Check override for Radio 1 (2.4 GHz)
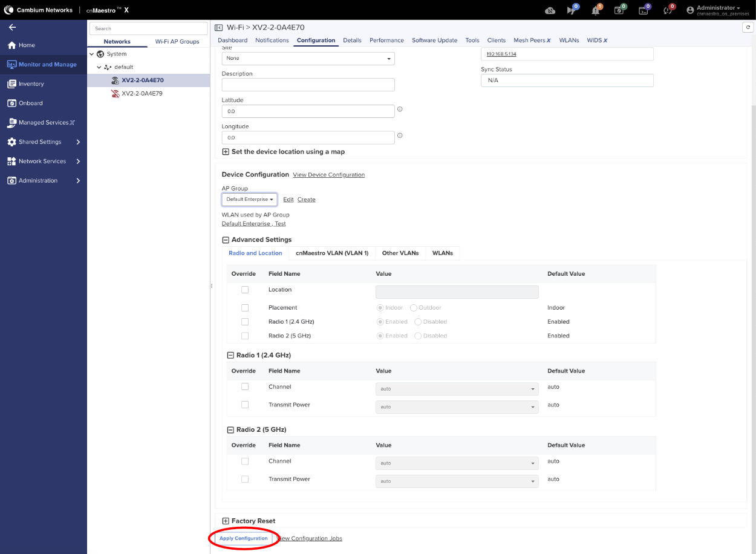This screenshot has height=554, width=756. pyautogui.click(x=245, y=322)
